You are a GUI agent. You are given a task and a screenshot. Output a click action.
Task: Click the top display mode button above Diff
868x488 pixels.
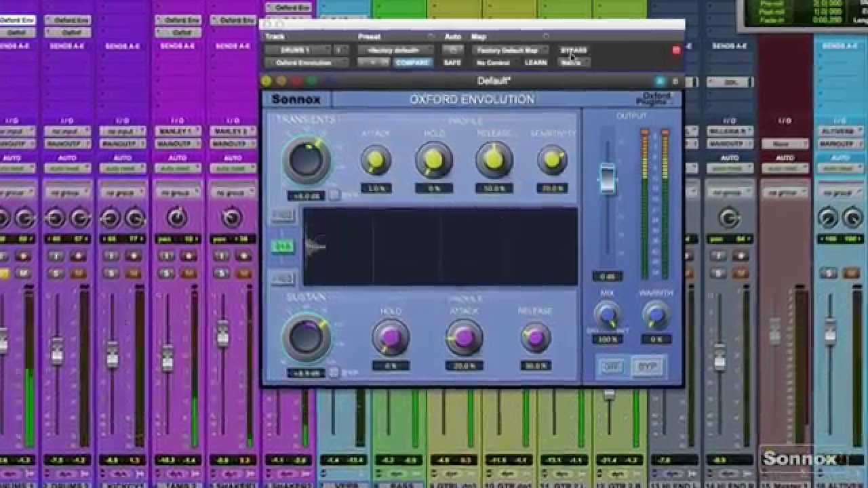283,216
